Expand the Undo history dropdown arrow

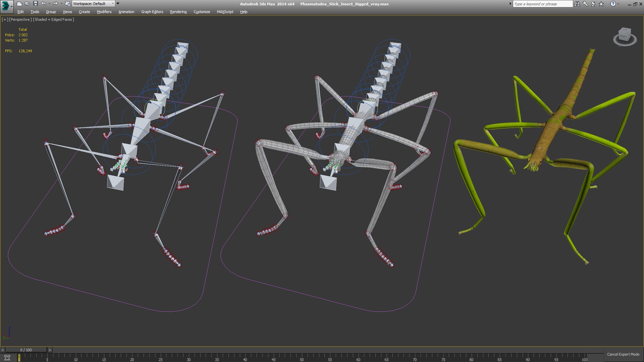pos(49,4)
